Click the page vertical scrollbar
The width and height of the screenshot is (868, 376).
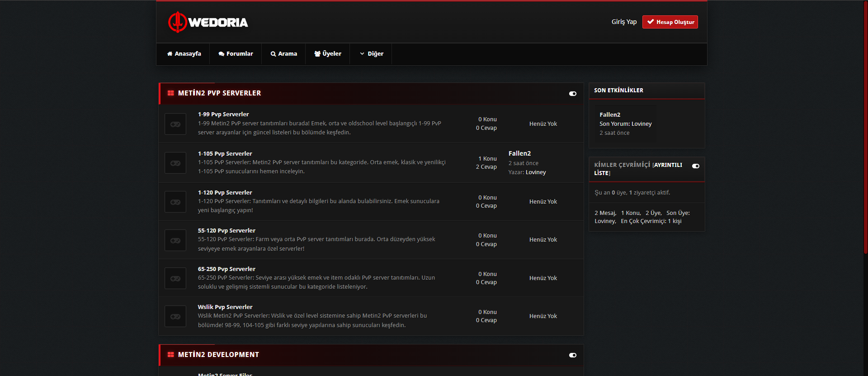coord(865,127)
